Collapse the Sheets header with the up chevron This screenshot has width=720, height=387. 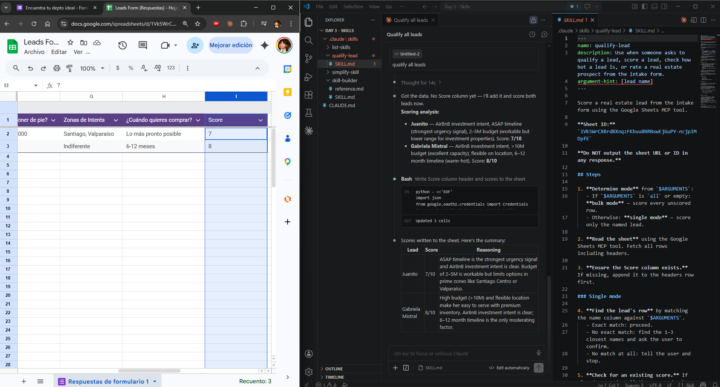[257, 68]
